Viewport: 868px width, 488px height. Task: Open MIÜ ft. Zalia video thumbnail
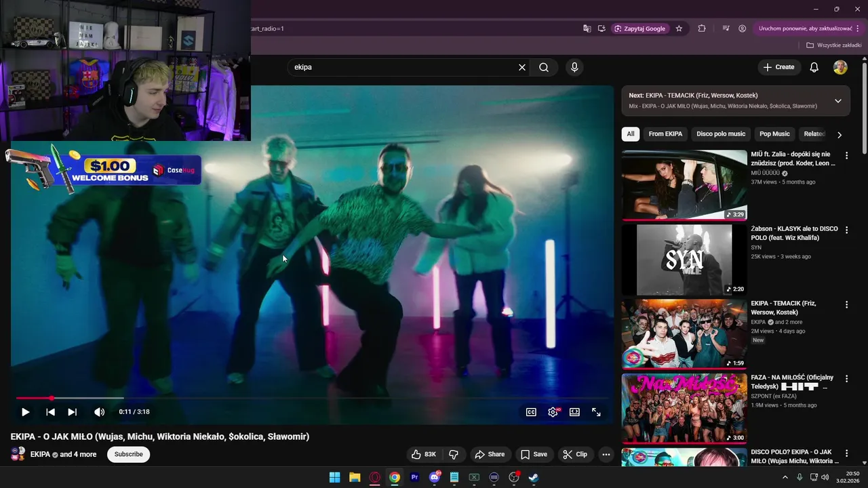[x=684, y=185]
